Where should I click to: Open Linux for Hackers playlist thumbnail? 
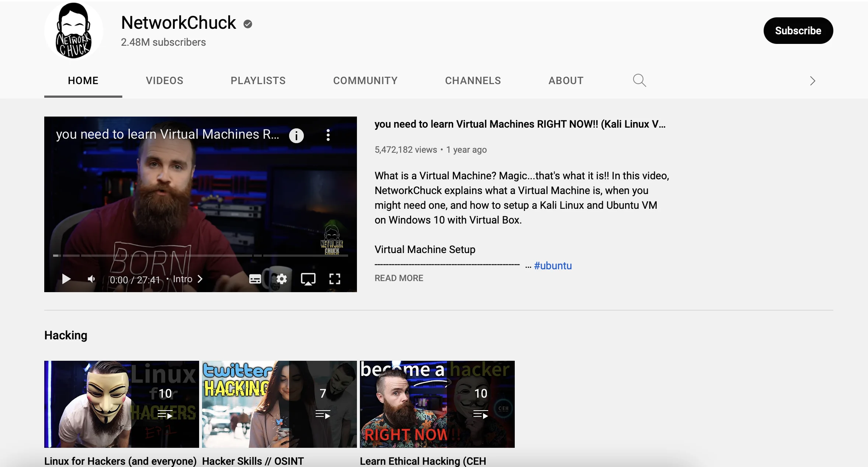point(122,404)
